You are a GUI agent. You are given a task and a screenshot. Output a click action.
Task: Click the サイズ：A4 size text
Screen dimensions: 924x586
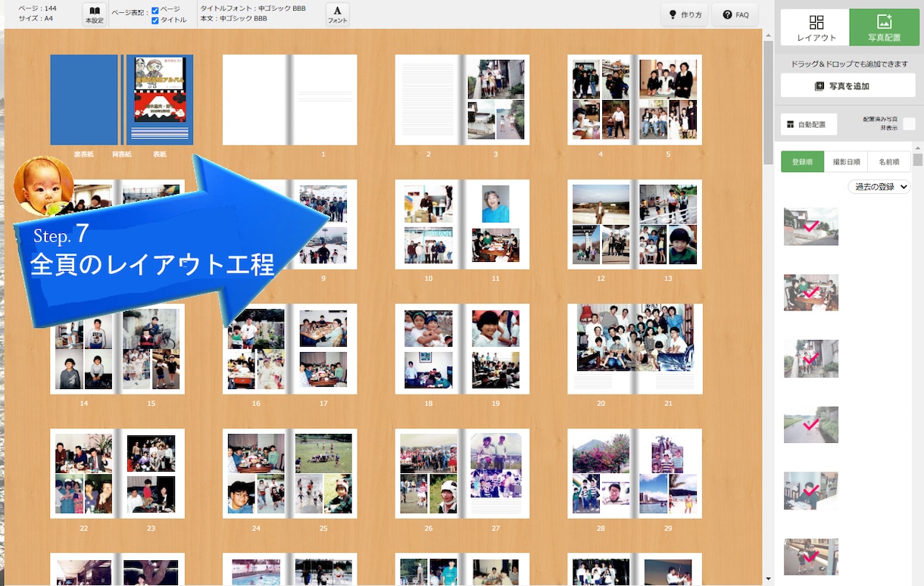click(35, 19)
